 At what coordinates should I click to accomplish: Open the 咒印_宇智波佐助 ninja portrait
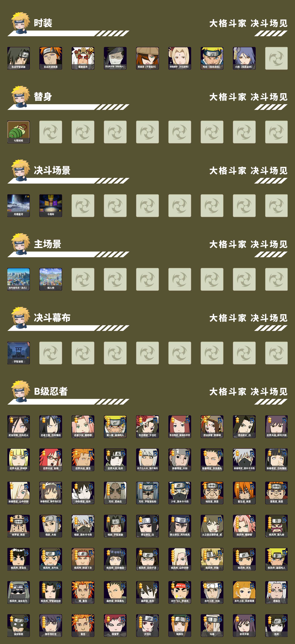pos(147,493)
